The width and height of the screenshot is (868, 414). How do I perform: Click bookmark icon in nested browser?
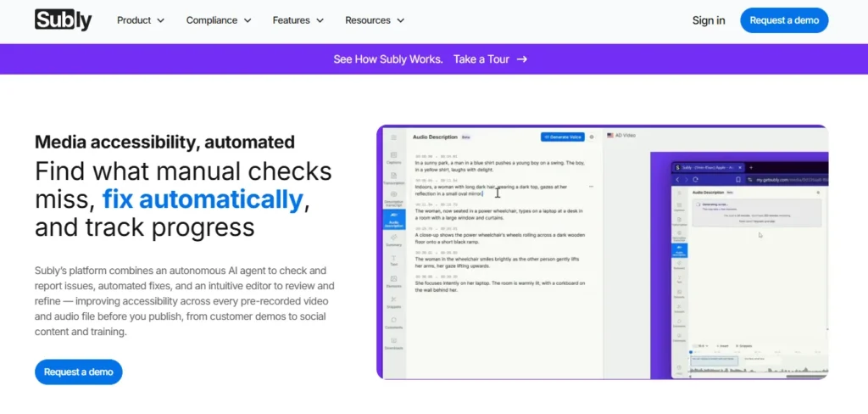coord(738,180)
